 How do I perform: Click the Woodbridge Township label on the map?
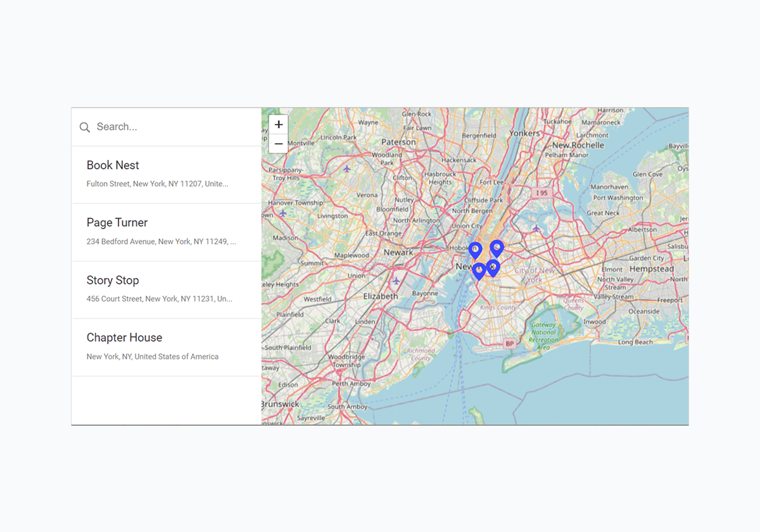point(347,361)
